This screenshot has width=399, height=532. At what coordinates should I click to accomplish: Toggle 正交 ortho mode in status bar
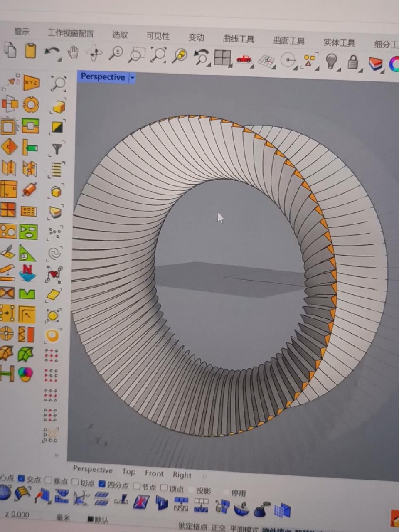click(218, 527)
